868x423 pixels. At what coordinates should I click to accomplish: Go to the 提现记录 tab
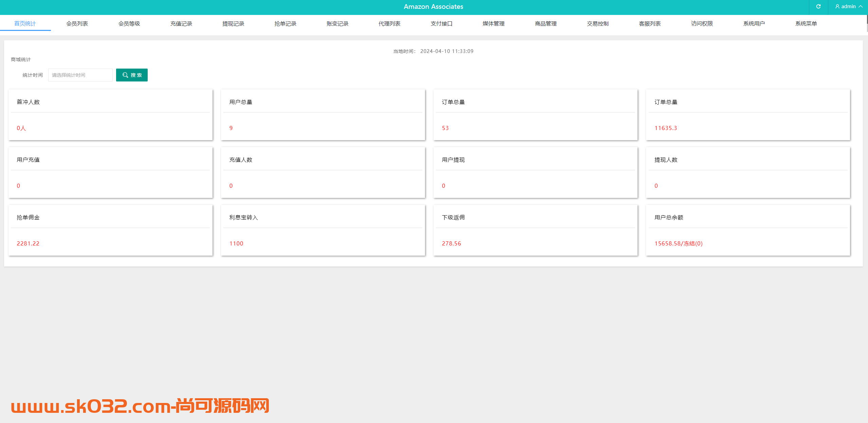coord(233,23)
